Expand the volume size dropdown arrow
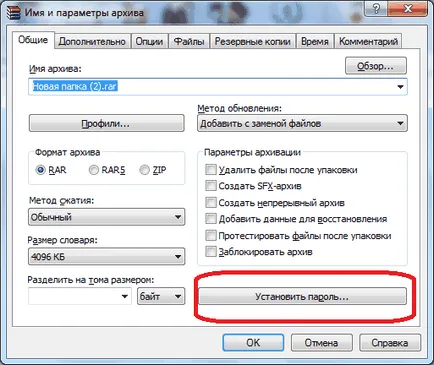Viewport: 434px width, 365px height. click(125, 296)
